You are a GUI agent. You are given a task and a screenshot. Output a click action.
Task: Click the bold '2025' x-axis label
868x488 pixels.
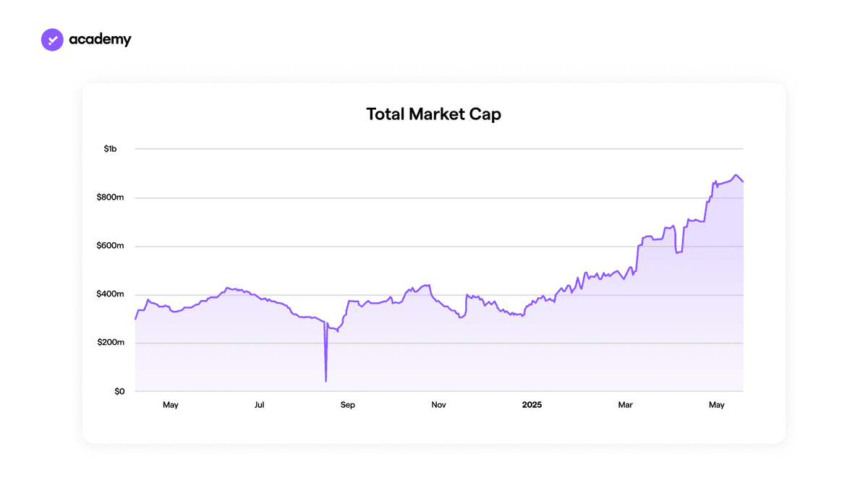[532, 405]
